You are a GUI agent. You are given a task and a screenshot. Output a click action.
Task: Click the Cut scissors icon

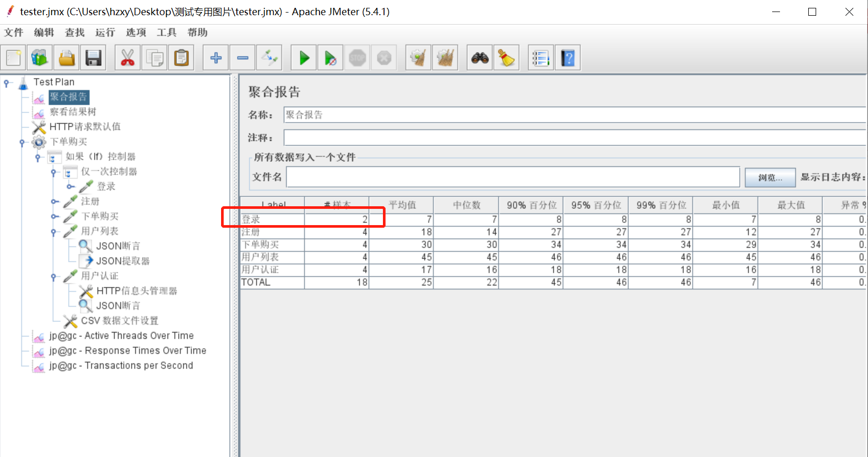tap(128, 58)
